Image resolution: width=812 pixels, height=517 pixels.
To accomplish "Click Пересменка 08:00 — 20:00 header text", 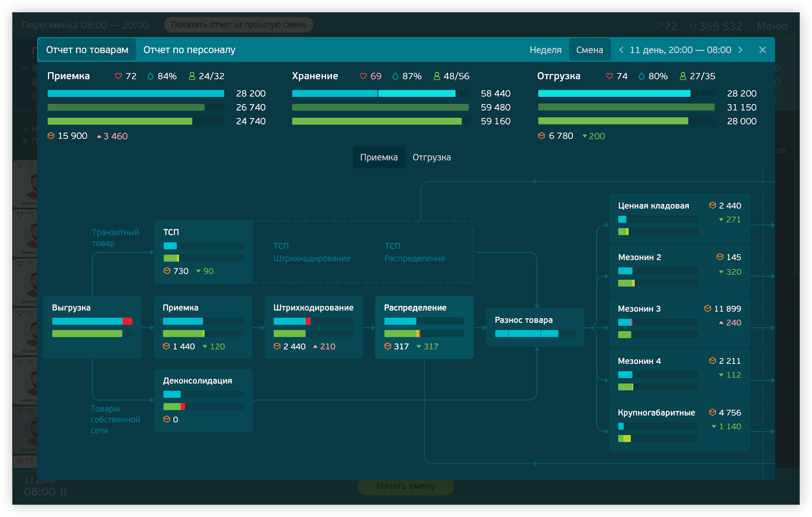I will (85, 25).
